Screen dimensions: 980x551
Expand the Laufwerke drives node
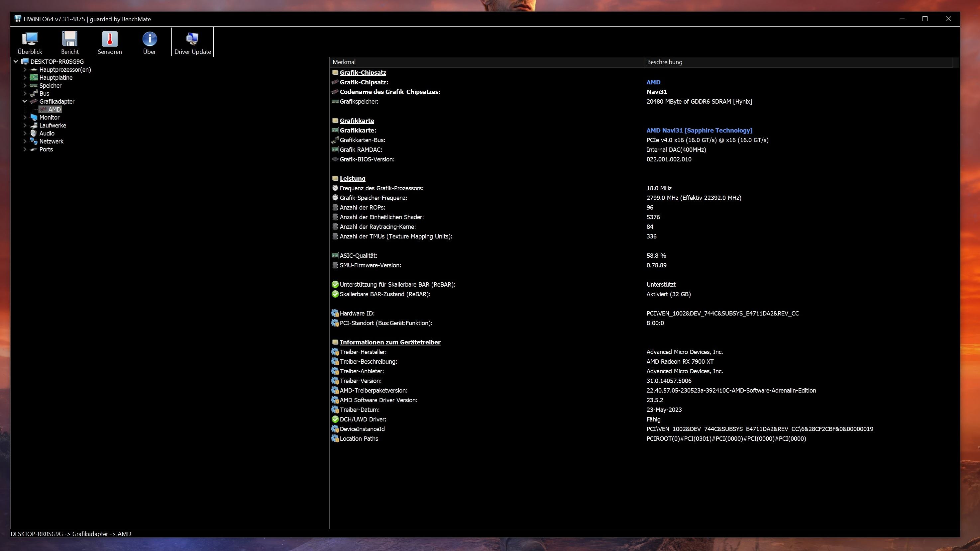coord(25,126)
